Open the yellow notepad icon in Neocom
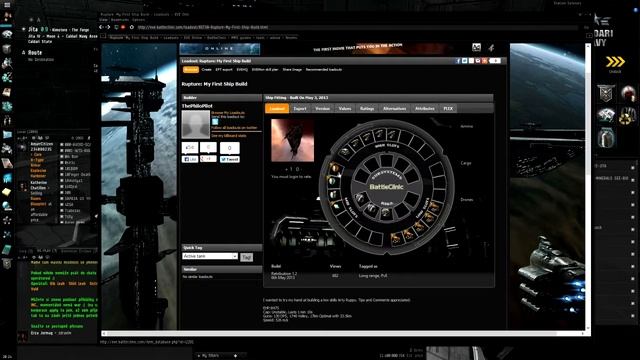Viewport: 640px width, 360px height. (x=7, y=192)
